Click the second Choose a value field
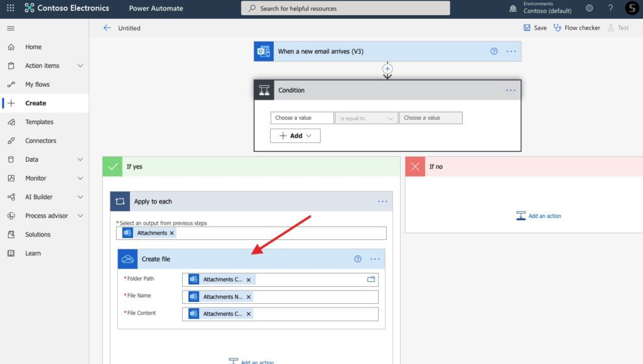This screenshot has height=364, width=643. (x=431, y=118)
